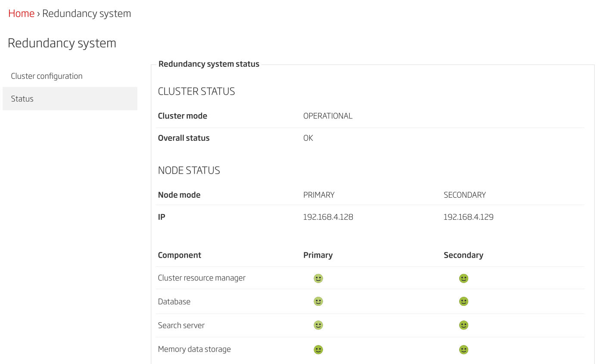The height and width of the screenshot is (364, 603).
Task: Click Secondary smiley for Memory data storage
Action: (463, 349)
